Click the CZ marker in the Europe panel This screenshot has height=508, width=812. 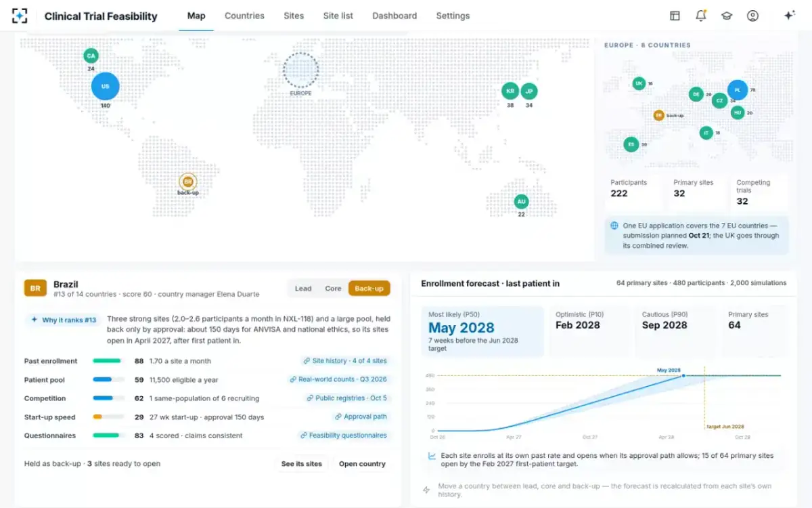(720, 101)
